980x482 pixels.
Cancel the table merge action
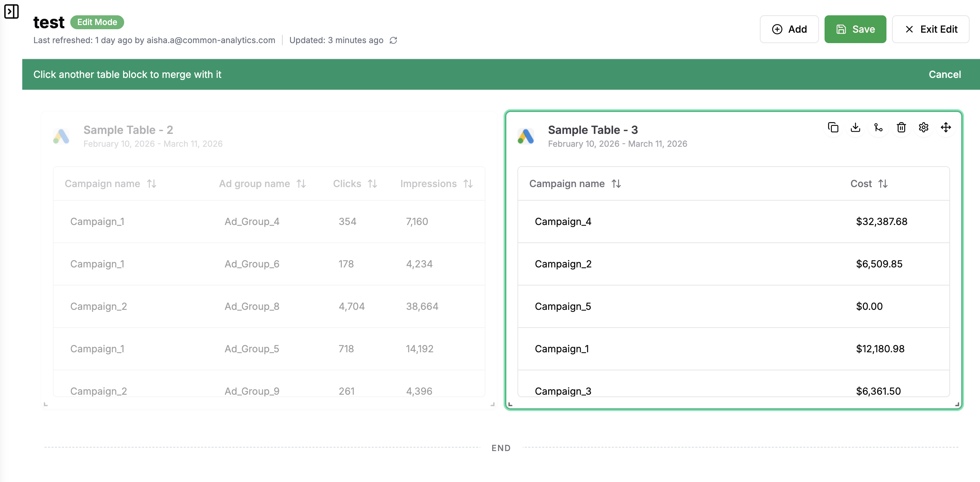tap(945, 74)
